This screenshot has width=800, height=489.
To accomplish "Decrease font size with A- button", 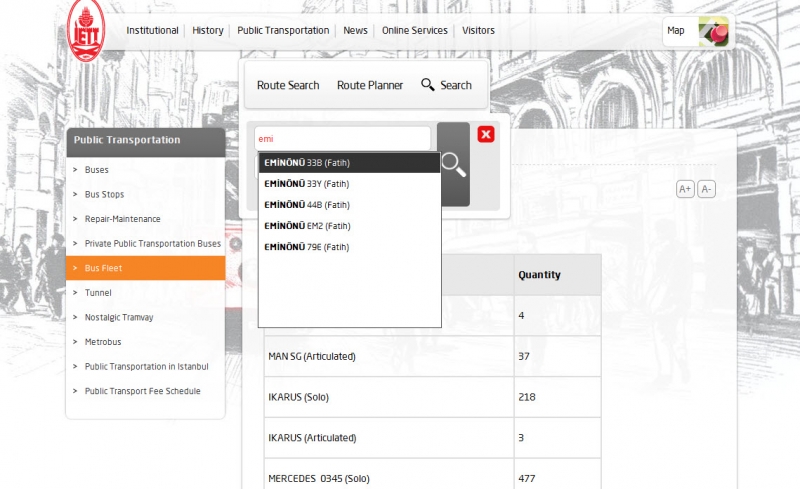I will click(x=706, y=189).
